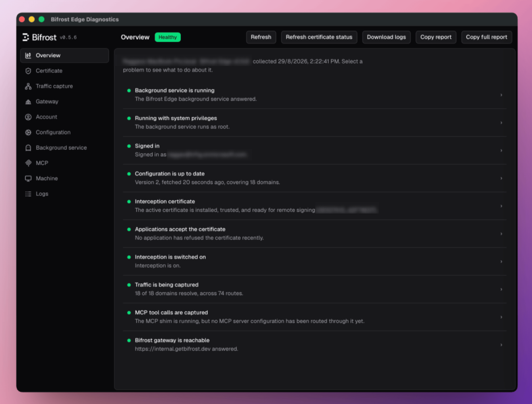Click the v0.5.6 version label

68,38
